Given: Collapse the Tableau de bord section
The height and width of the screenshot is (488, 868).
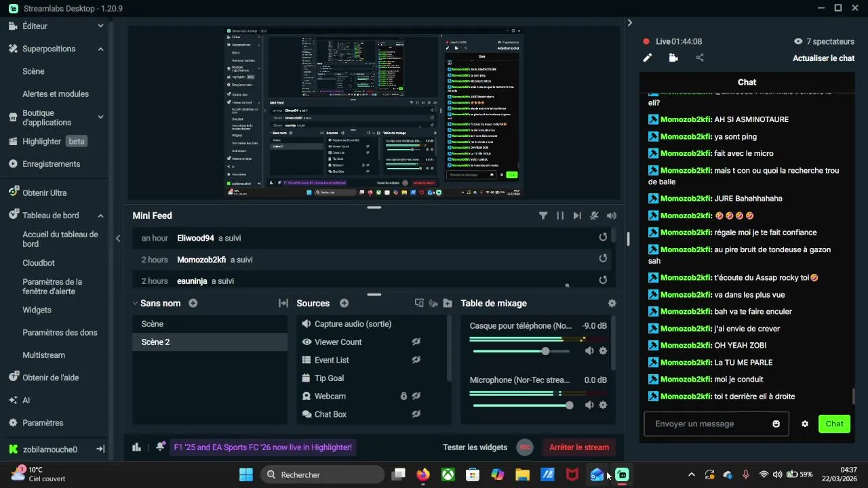Looking at the screenshot, I should 100,216.
